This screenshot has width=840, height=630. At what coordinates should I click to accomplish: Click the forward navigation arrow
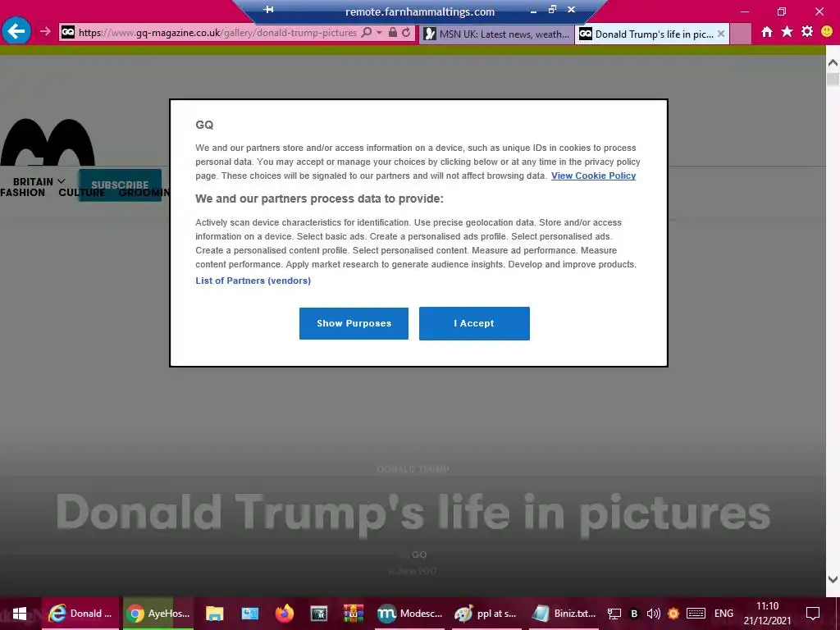46,32
